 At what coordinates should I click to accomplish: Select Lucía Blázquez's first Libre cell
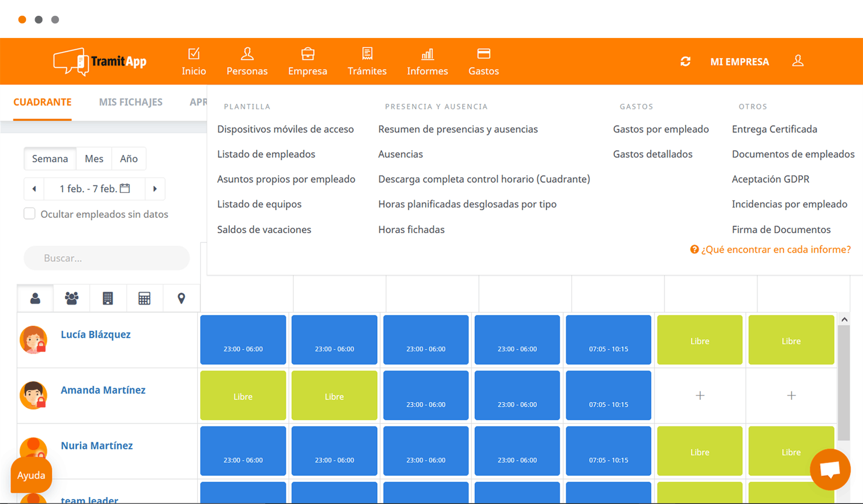[700, 340]
